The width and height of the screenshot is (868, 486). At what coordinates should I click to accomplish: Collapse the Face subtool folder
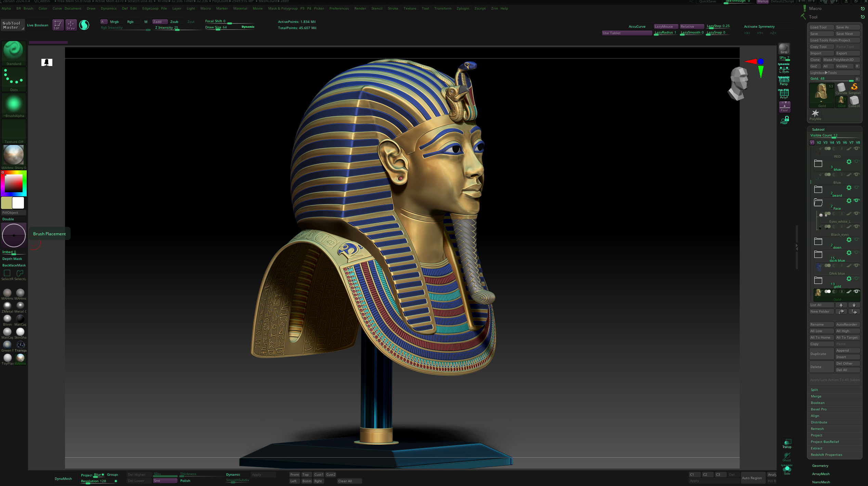point(818,202)
